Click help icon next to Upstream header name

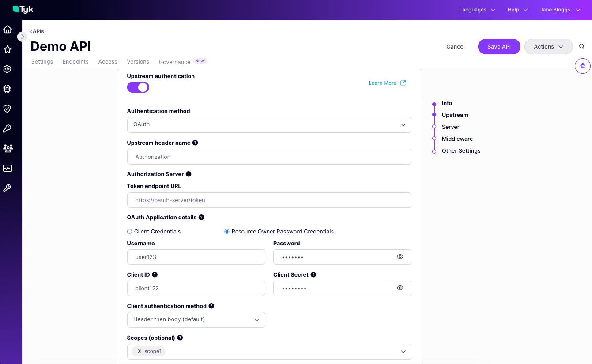tap(195, 143)
